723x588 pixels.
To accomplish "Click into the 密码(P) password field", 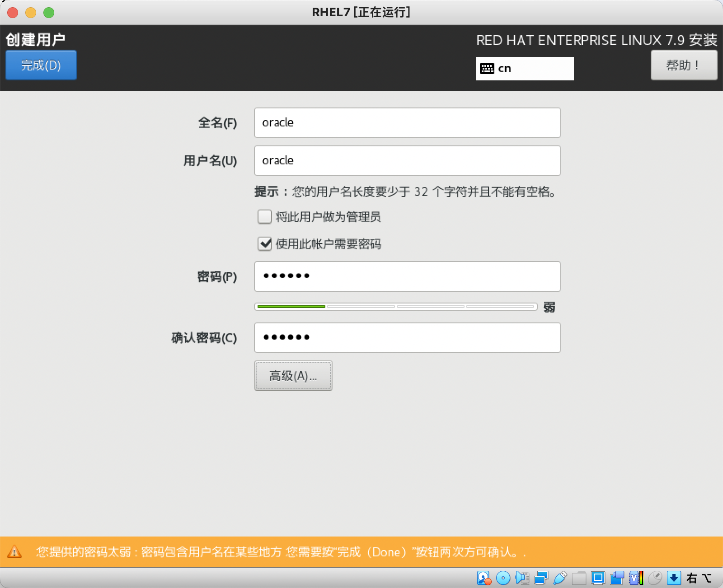I will (x=408, y=276).
